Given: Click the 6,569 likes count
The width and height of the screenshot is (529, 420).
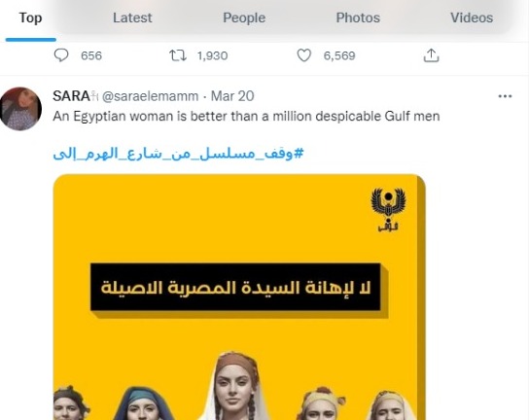Looking at the screenshot, I should coord(339,55).
